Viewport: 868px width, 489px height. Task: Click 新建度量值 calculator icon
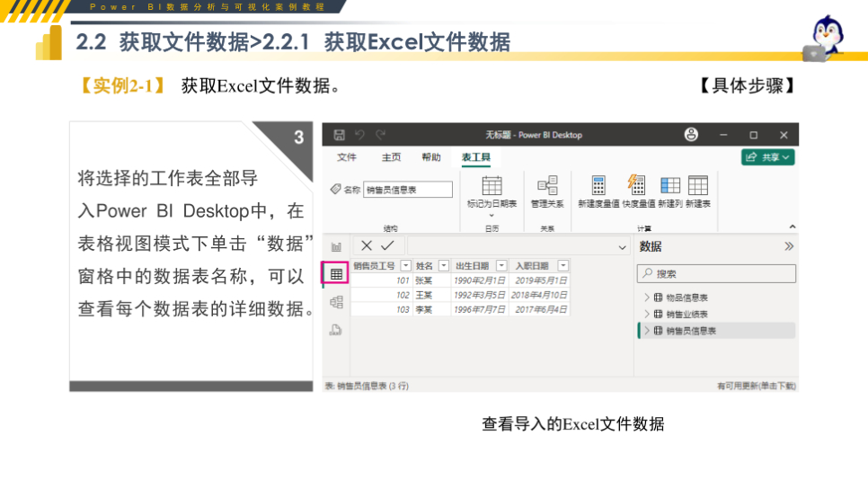click(x=598, y=185)
